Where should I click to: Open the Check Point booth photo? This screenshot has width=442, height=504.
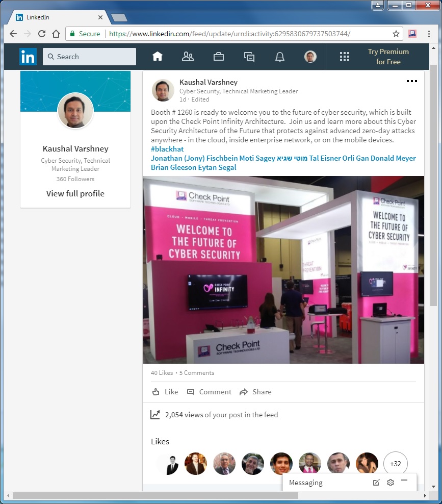click(x=283, y=270)
